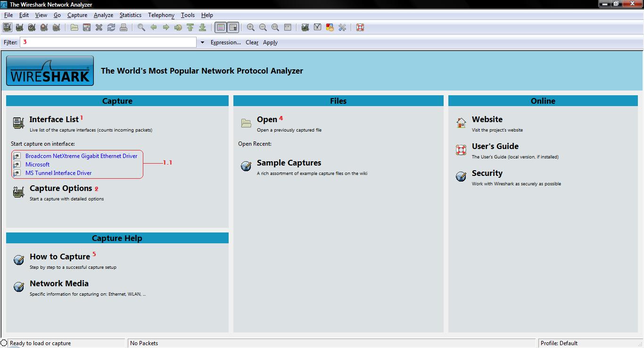644x348 pixels.
Task: Click the Expression... button
Action: pos(225,42)
